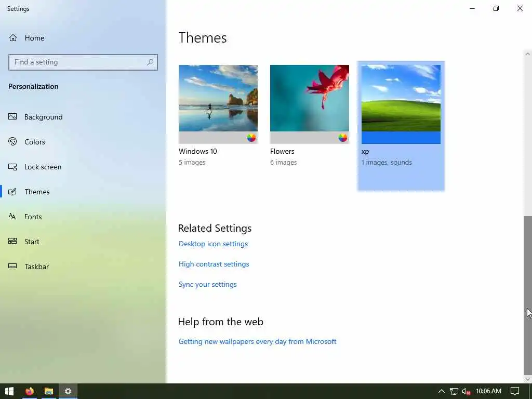Image resolution: width=532 pixels, height=399 pixels.
Task: Click the Start tiles icon
Action: pyautogui.click(x=12, y=241)
